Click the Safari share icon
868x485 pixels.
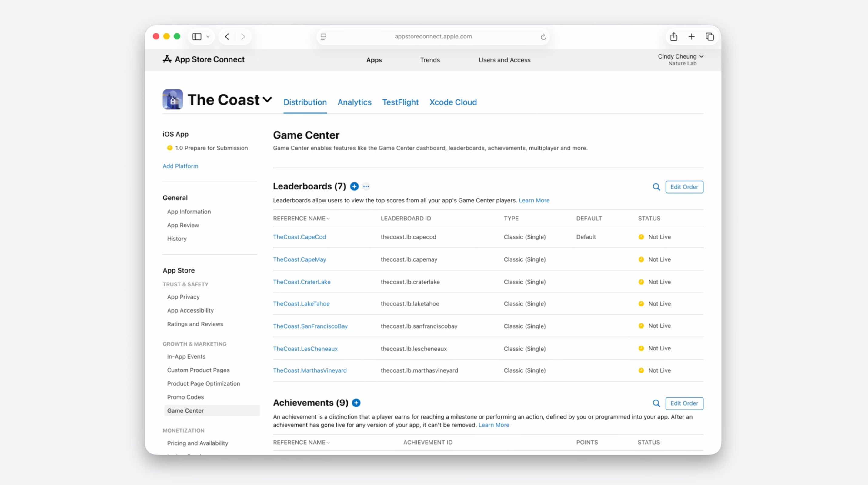[673, 36]
